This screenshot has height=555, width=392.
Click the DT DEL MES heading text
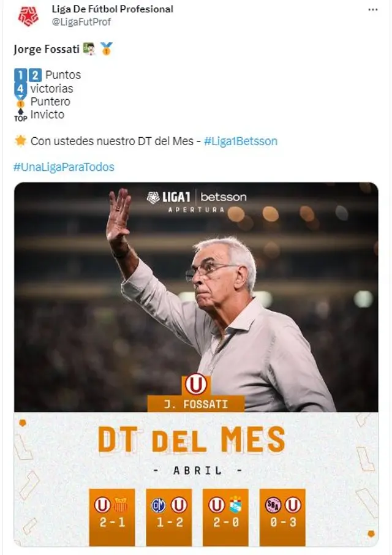[x=191, y=439]
